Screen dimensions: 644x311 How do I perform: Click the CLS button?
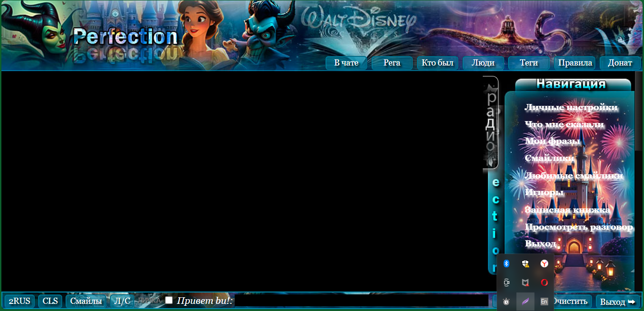coord(50,301)
